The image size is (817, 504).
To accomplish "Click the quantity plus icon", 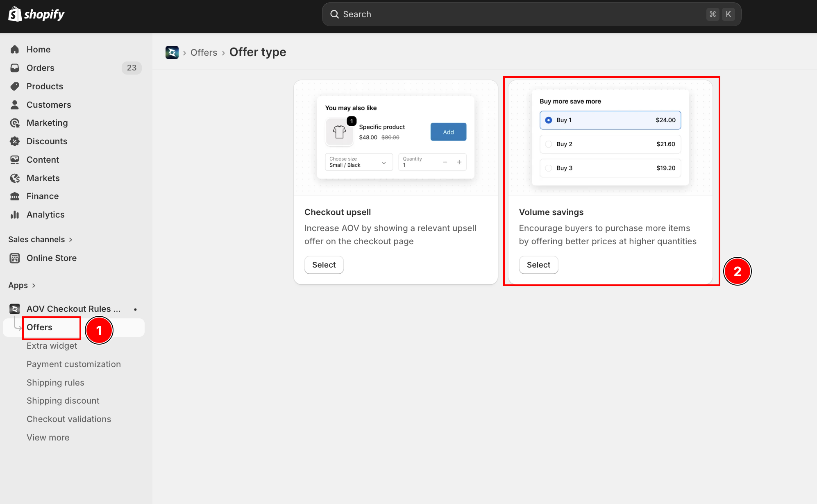I will [x=459, y=162].
